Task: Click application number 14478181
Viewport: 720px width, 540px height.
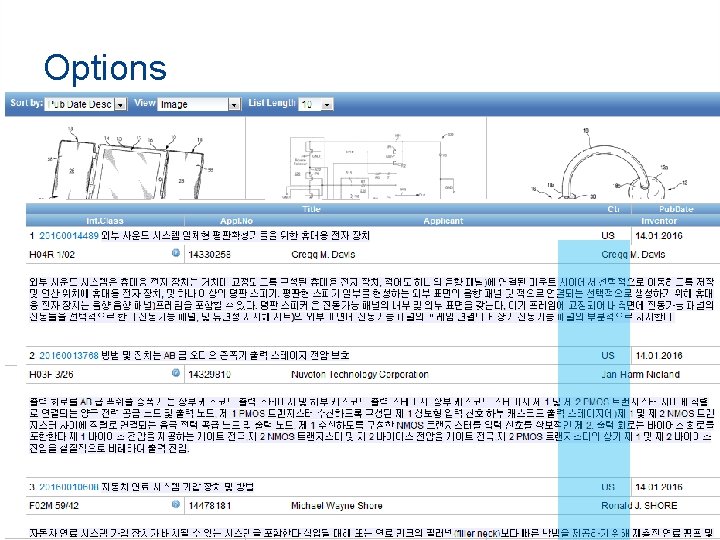Action: pos(210,506)
